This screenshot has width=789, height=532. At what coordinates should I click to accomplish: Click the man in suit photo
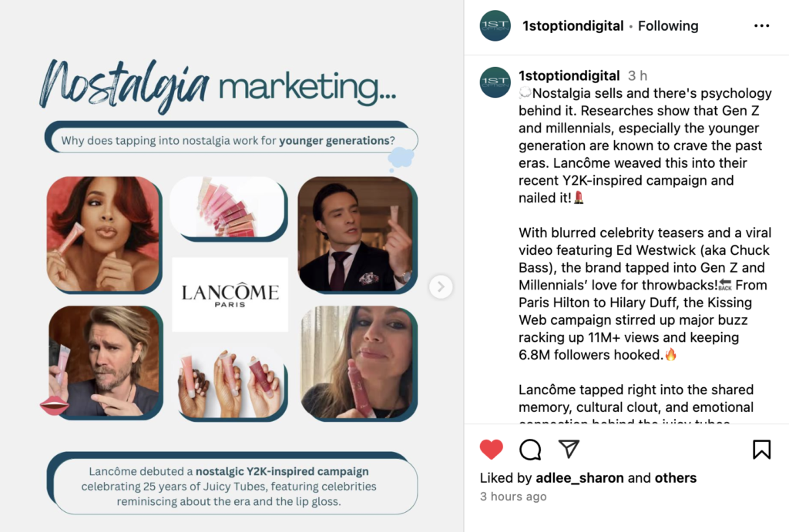pos(358,234)
